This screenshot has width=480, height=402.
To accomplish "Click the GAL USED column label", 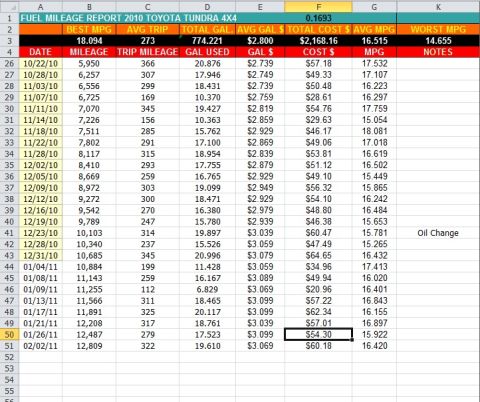I will [x=207, y=52].
